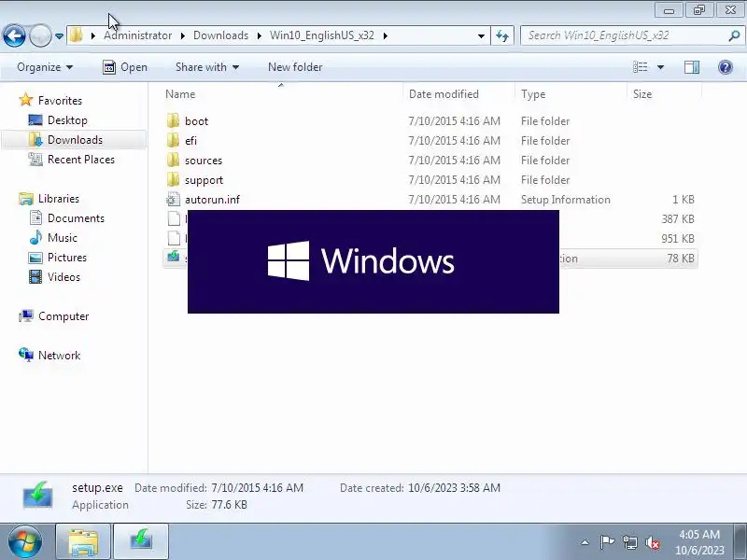Click the 78 KB size cell
The image size is (747, 560).
[681, 259]
